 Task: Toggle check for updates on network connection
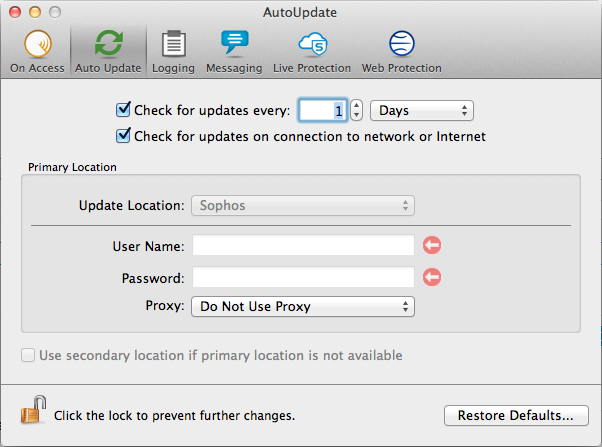pos(123,136)
